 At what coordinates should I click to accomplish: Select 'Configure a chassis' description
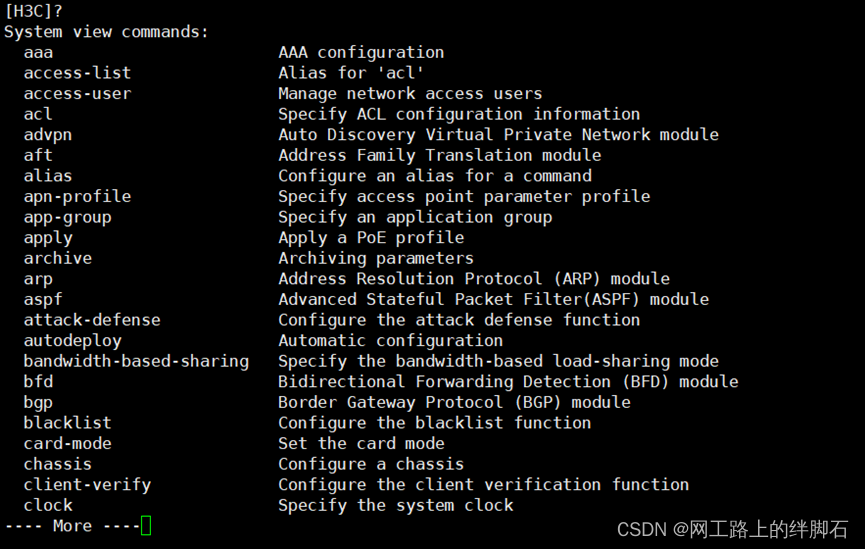371,465
